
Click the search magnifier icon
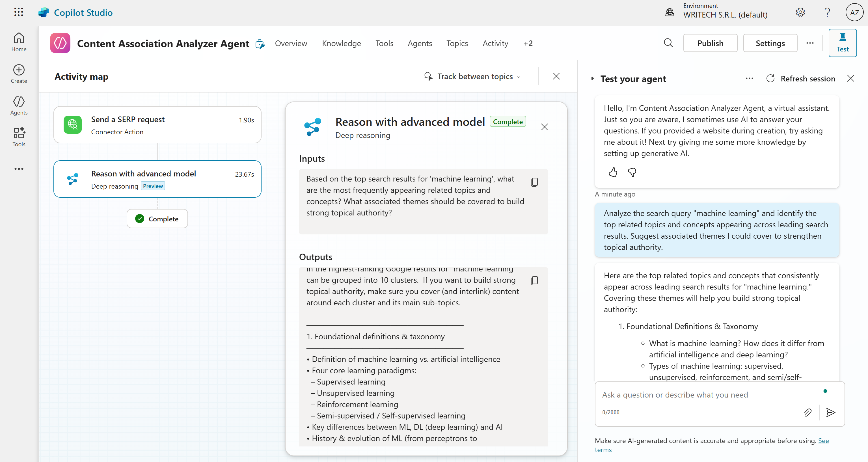pos(668,43)
